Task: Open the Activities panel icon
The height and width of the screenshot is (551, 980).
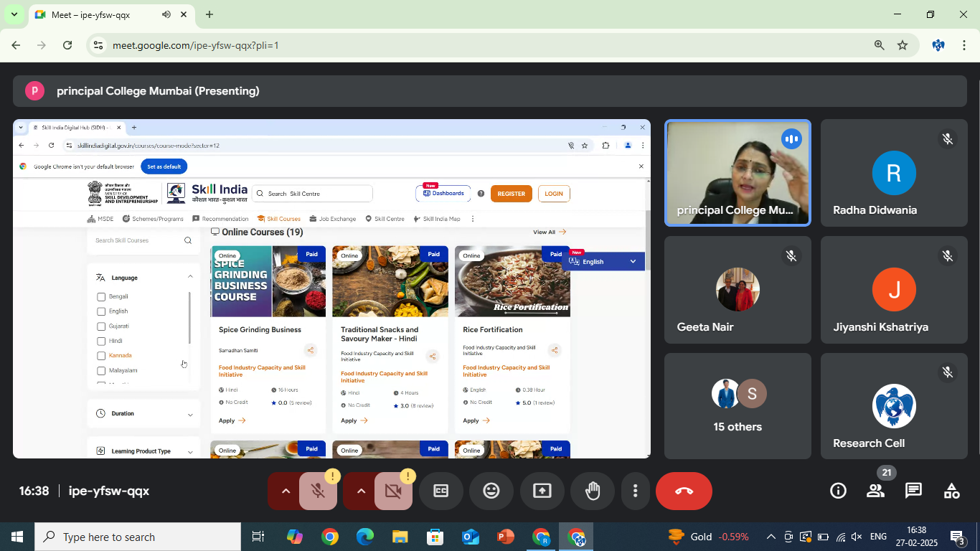Action: pos(951,491)
